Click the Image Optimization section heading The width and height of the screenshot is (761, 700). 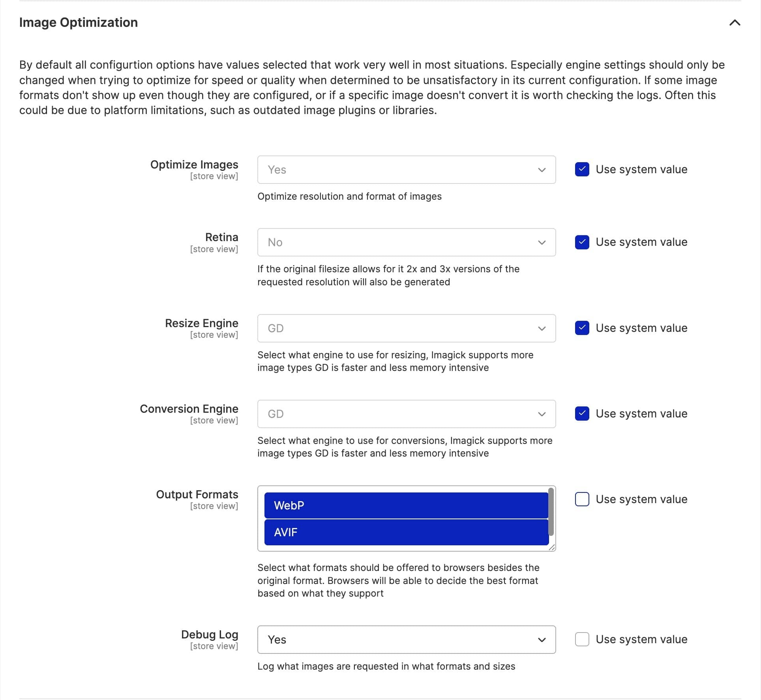[79, 22]
